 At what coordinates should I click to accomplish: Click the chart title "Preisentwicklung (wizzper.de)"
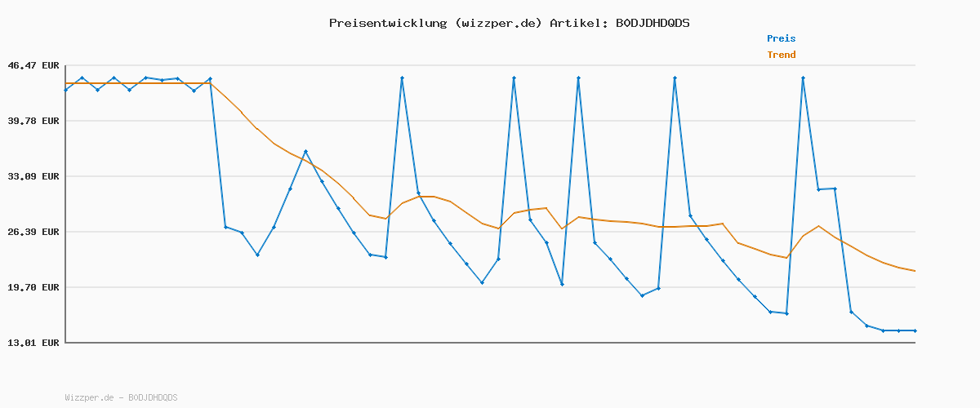[x=435, y=23]
